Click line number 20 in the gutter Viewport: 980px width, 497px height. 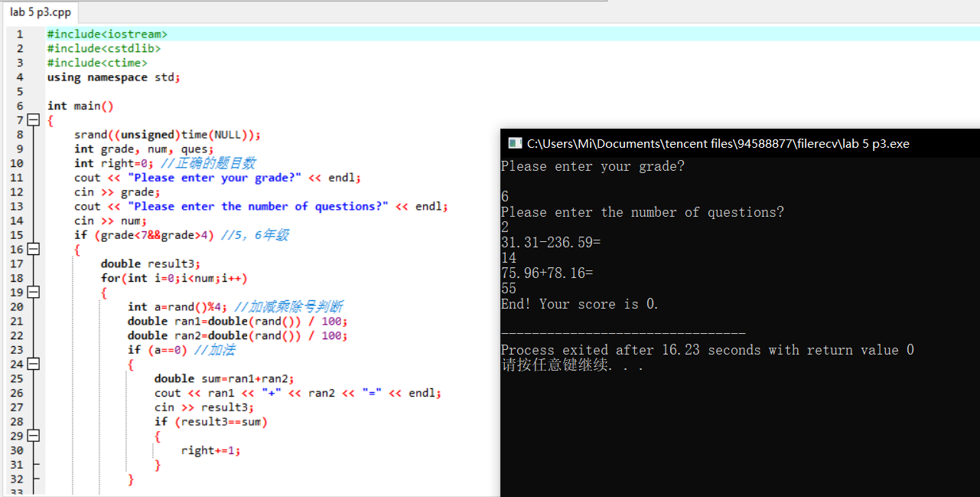tap(18, 306)
